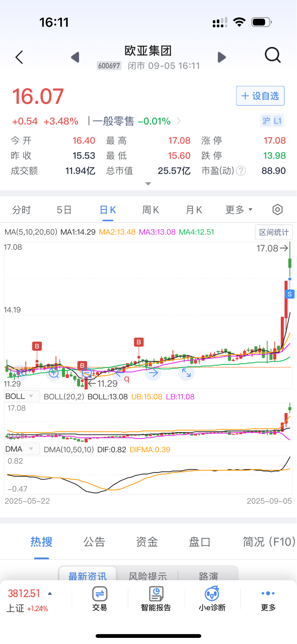The image size is (297, 644).
Task: Switch to previous stock with left triangle
Action: click(x=75, y=57)
